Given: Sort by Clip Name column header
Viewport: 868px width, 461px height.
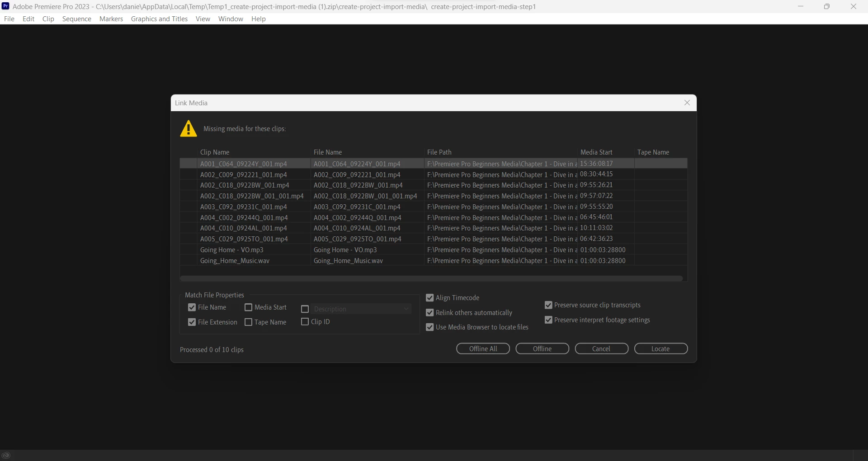Looking at the screenshot, I should tap(215, 152).
